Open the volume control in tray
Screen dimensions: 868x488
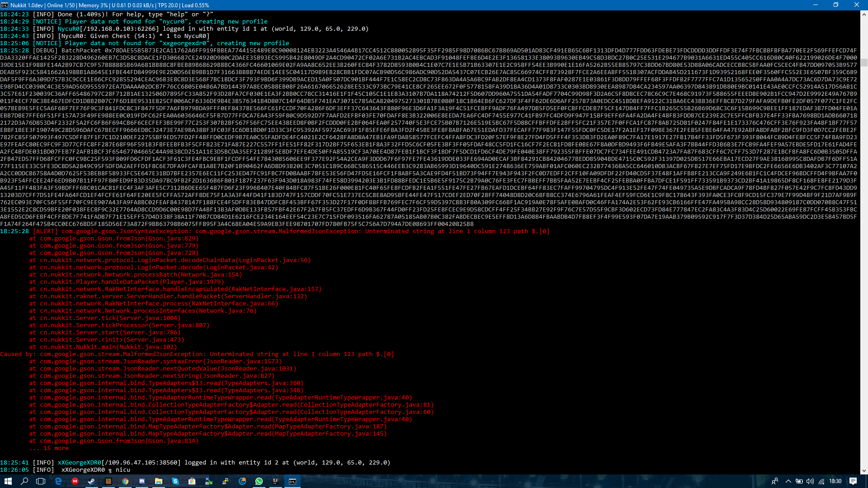pos(810,481)
